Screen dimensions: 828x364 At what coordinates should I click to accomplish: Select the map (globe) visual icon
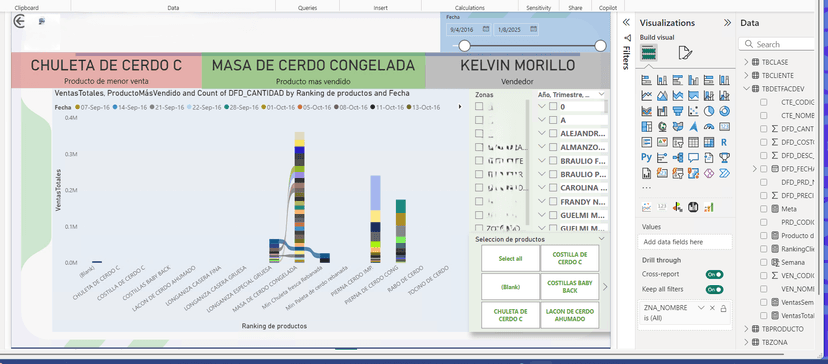click(x=662, y=127)
